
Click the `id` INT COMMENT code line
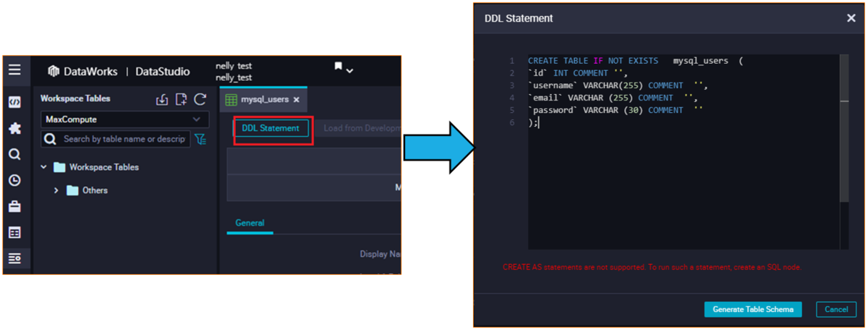pos(579,73)
